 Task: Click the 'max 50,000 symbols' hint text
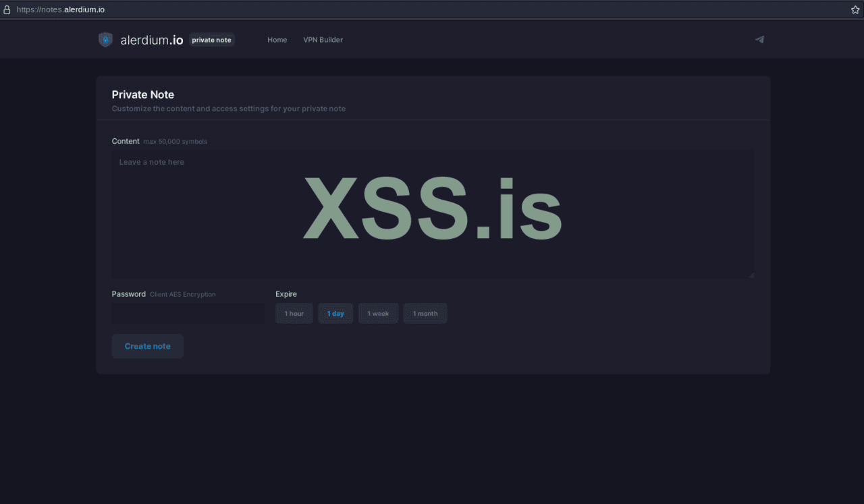[x=175, y=142]
